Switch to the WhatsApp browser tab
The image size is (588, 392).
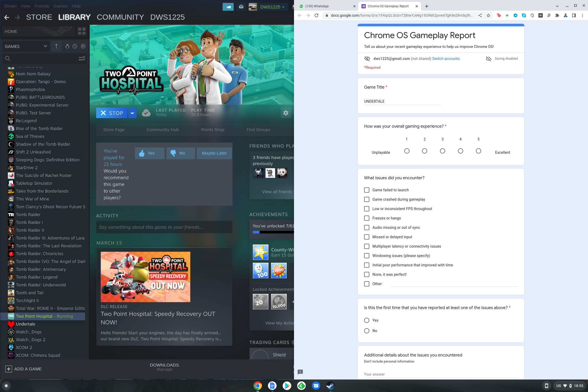pyautogui.click(x=326, y=6)
